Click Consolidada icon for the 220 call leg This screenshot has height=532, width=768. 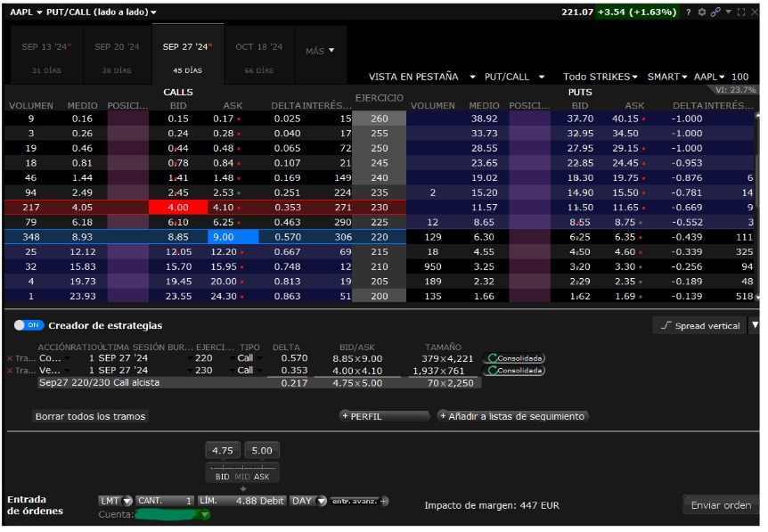coord(514,358)
